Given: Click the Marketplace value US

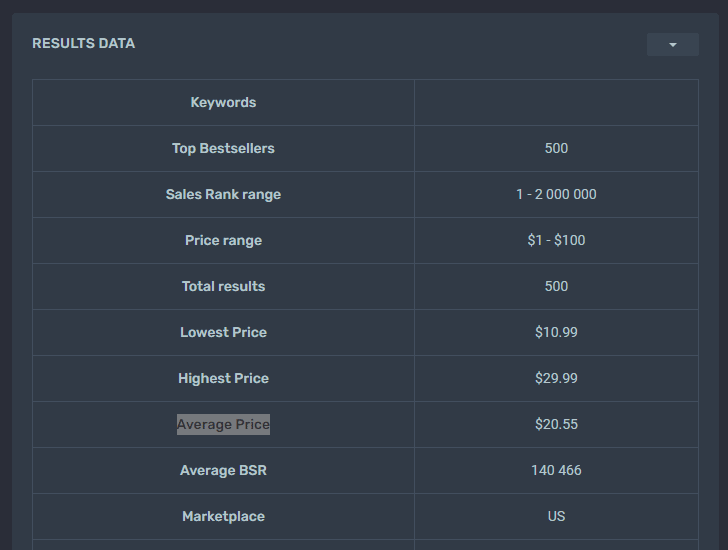Looking at the screenshot, I should [x=556, y=516].
